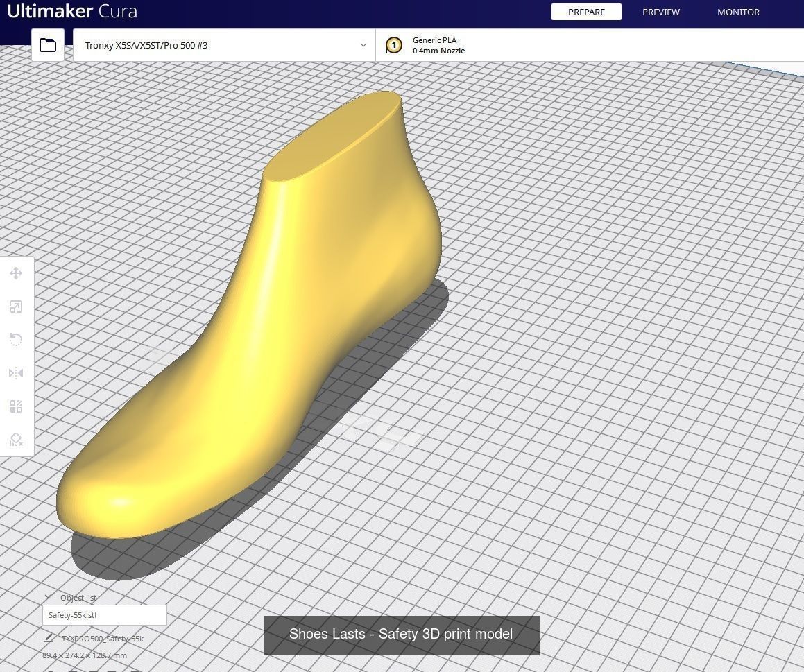Click the pencil icon beside TXXPRO500_Safety-55k
Viewport: 804px width, 672px height.
49,638
